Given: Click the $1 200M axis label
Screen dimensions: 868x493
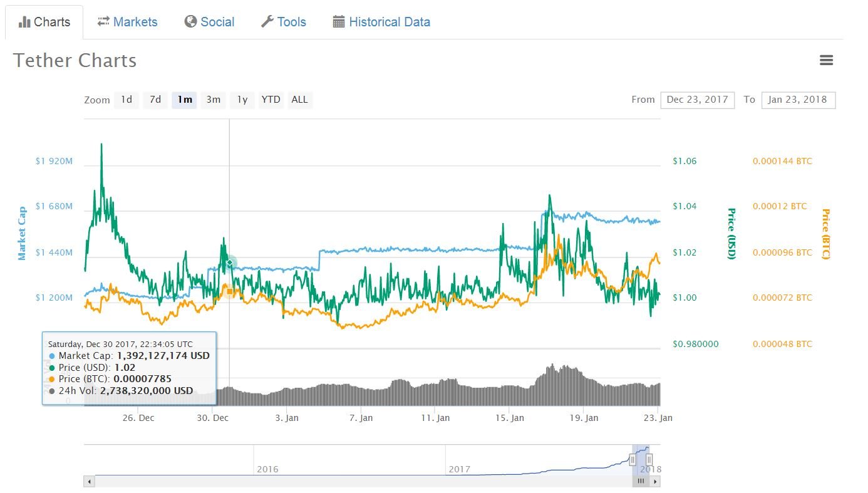Looking at the screenshot, I should click(54, 298).
